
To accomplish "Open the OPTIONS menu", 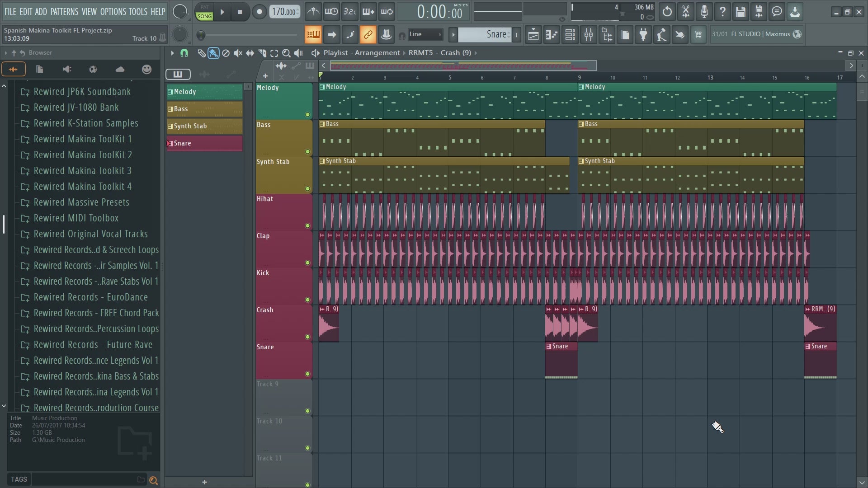I will [x=113, y=12].
